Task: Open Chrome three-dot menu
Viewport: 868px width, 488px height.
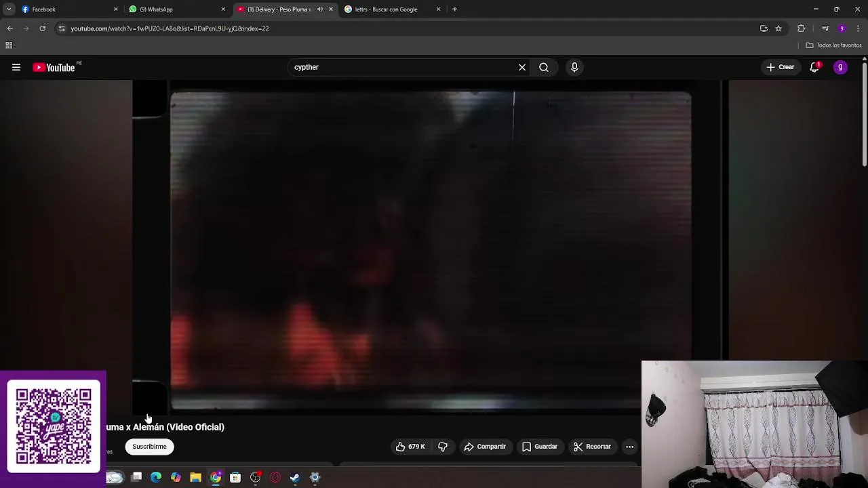Action: (x=858, y=28)
